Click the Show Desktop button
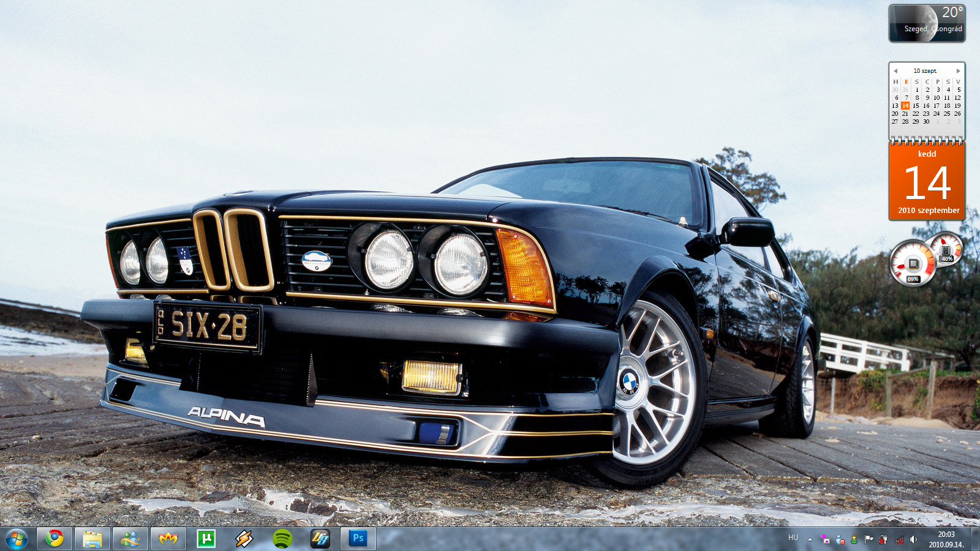980x551 pixels. 975,539
